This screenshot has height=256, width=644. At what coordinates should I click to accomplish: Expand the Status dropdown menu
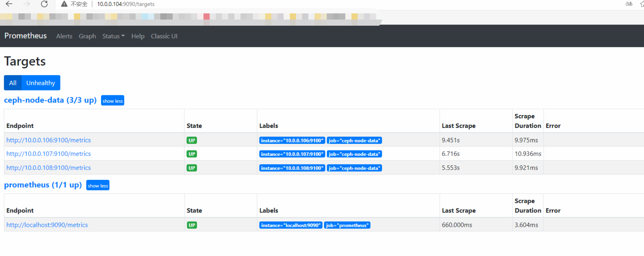click(x=113, y=36)
